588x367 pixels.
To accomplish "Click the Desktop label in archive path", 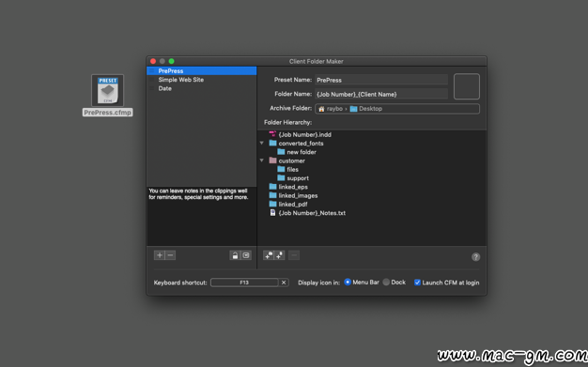I will 370,109.
